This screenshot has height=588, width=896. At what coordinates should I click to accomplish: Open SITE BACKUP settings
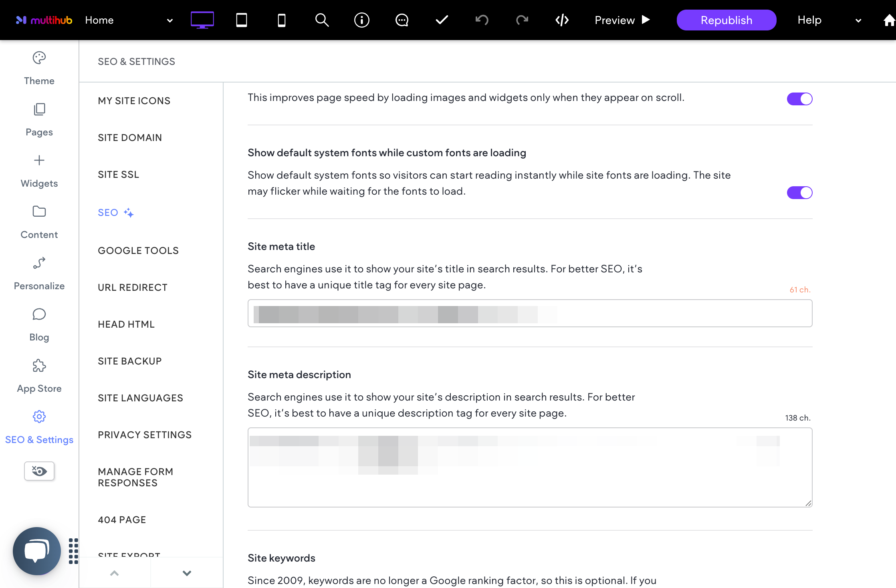click(130, 361)
